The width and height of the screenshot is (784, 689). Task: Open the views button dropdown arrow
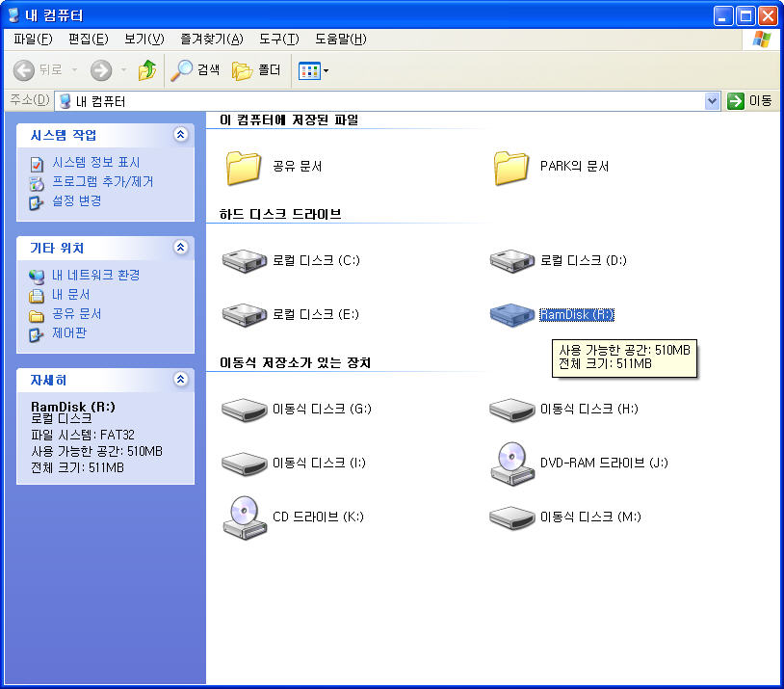click(326, 71)
